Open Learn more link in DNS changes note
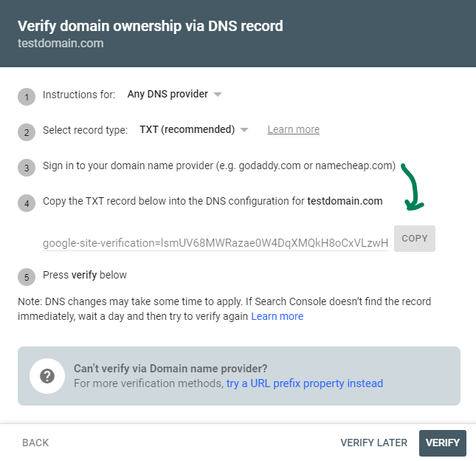Image resolution: width=476 pixels, height=461 pixels. 277,316
